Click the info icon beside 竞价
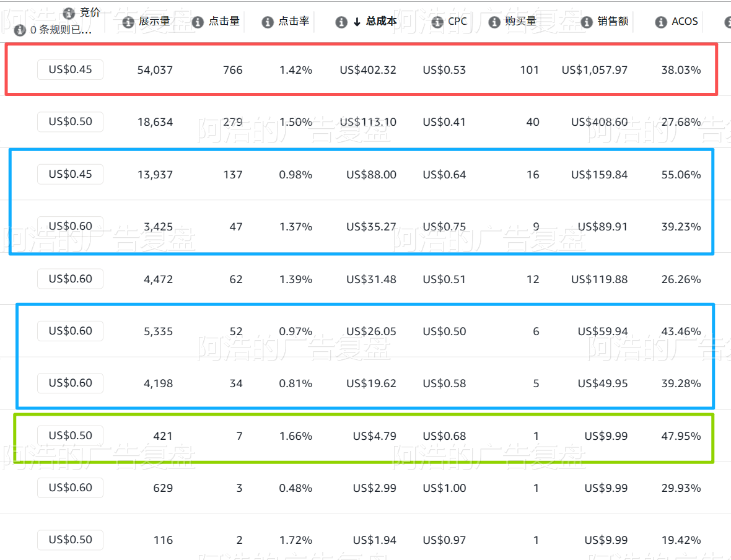 (x=69, y=13)
